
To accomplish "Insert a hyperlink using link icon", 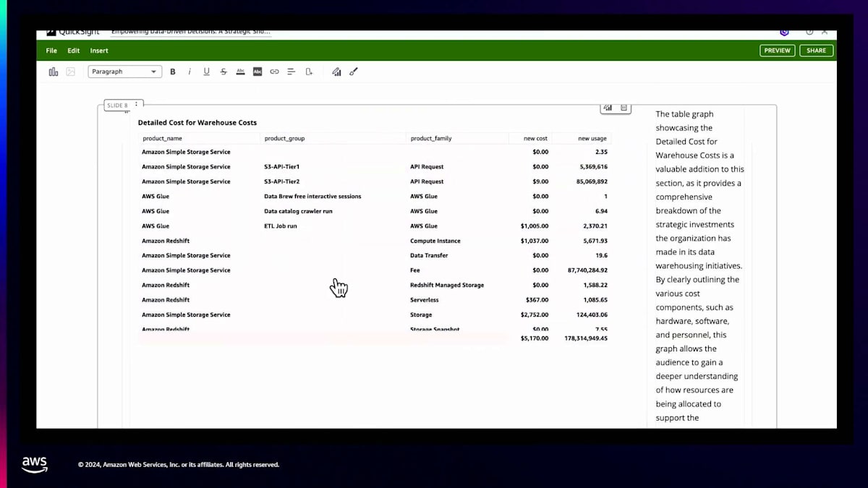I will [274, 72].
